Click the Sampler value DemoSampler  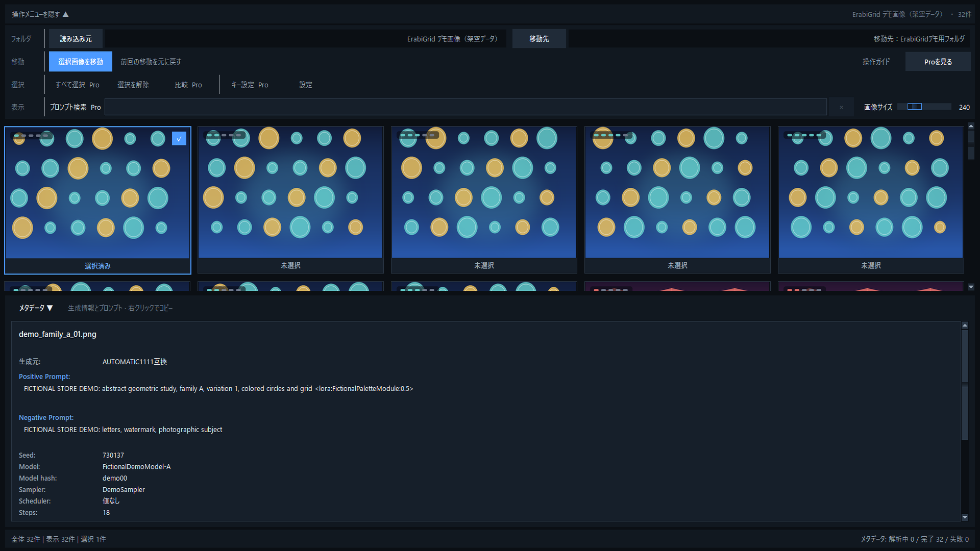pyautogui.click(x=124, y=490)
